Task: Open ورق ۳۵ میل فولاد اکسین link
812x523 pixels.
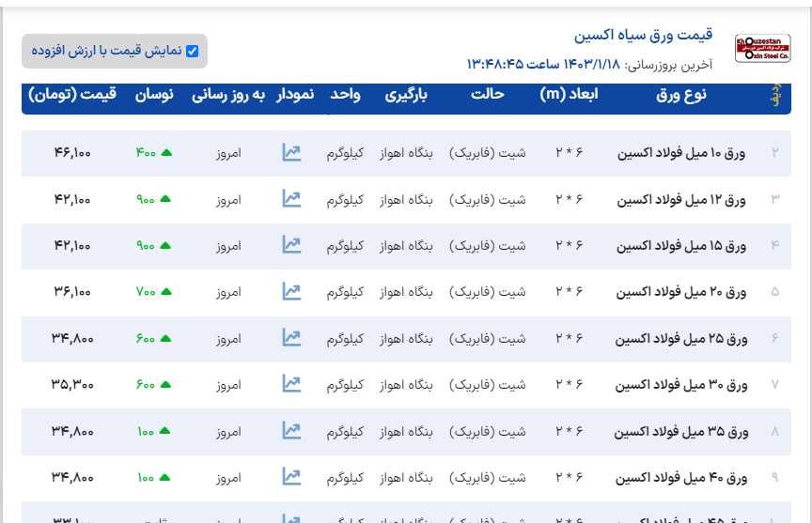Action: click(681, 432)
